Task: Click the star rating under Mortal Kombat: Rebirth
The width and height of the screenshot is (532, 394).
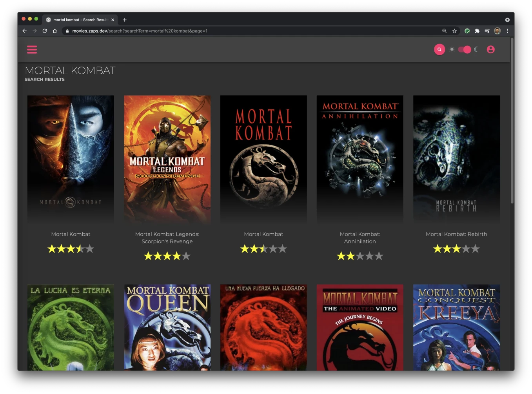Action: pyautogui.click(x=456, y=249)
